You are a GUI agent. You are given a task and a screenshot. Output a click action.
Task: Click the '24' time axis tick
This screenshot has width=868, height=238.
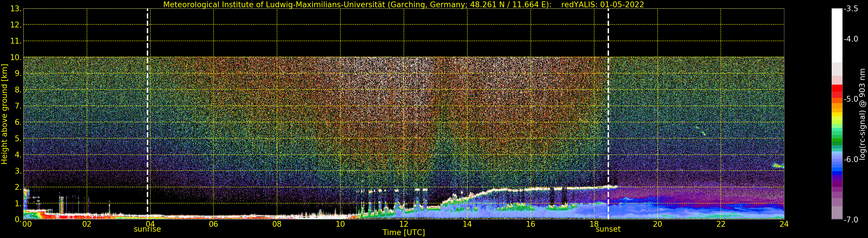[784, 224]
